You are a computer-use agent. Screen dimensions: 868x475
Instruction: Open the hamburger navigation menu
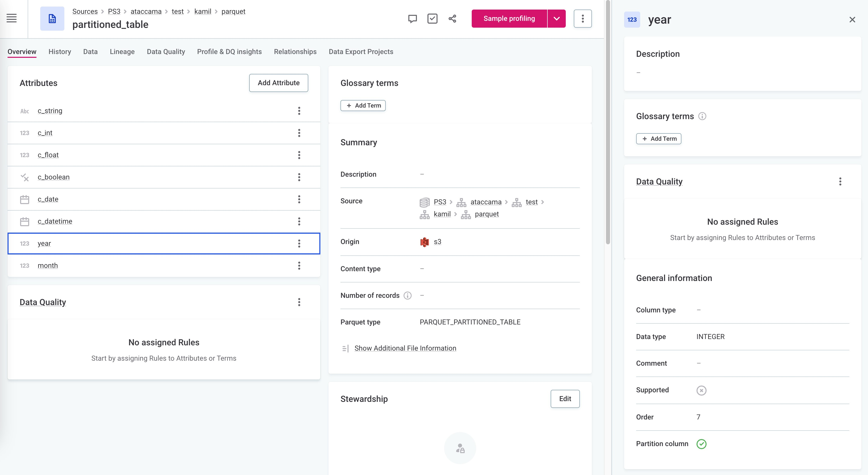[x=12, y=18]
